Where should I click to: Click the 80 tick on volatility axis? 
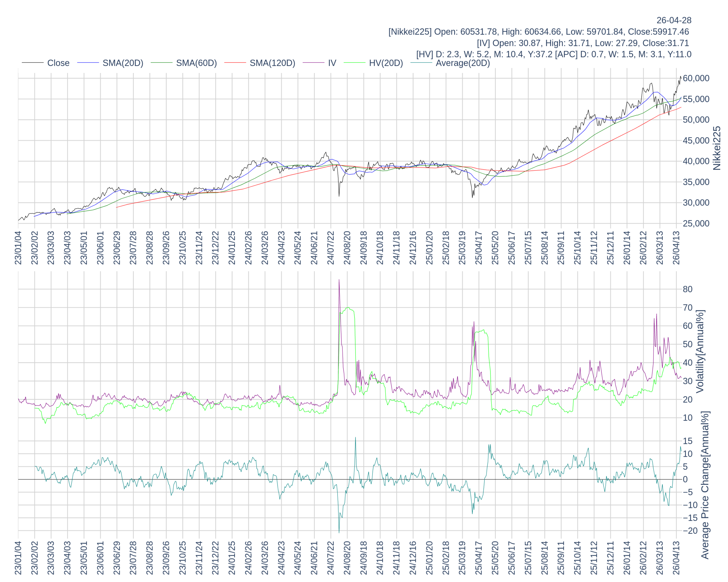tap(688, 289)
